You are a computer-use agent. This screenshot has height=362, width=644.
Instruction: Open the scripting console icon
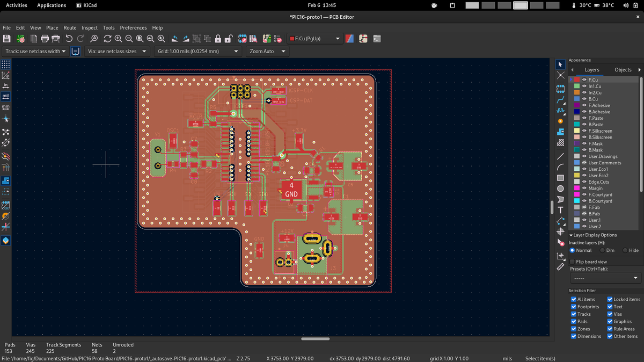tap(377, 39)
